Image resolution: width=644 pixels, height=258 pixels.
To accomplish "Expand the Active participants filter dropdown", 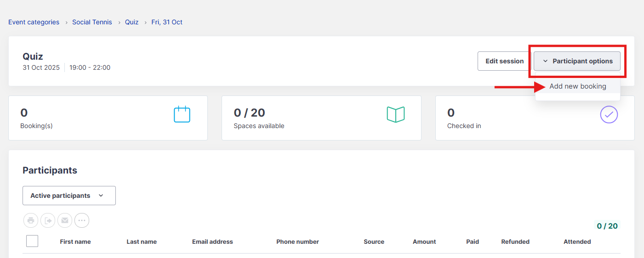I will [x=69, y=196].
